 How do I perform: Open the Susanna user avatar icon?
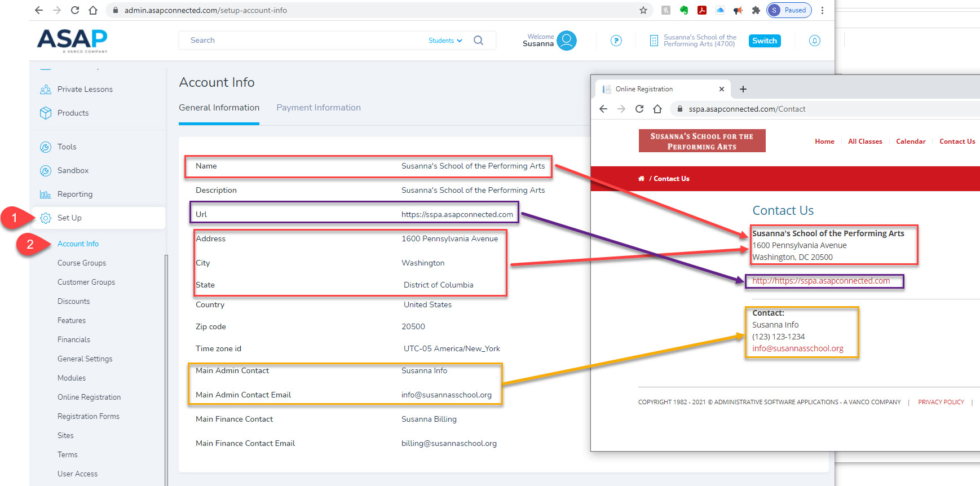[x=567, y=41]
